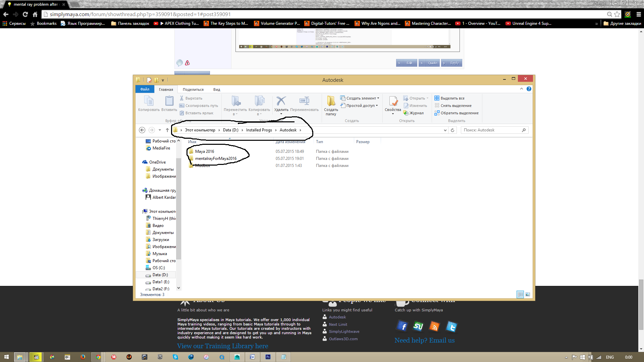Click Select all (Выделить все)
This screenshot has height=362, width=644.
(449, 98)
